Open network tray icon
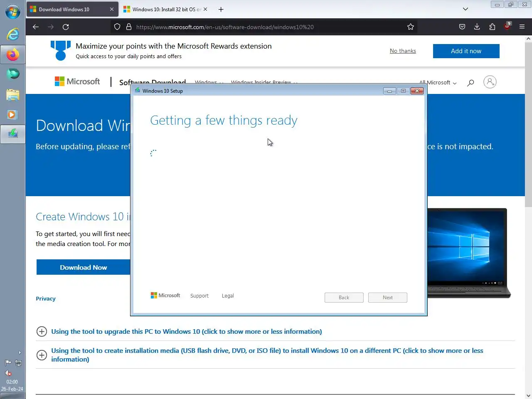The height and width of the screenshot is (399, 532). point(18,363)
